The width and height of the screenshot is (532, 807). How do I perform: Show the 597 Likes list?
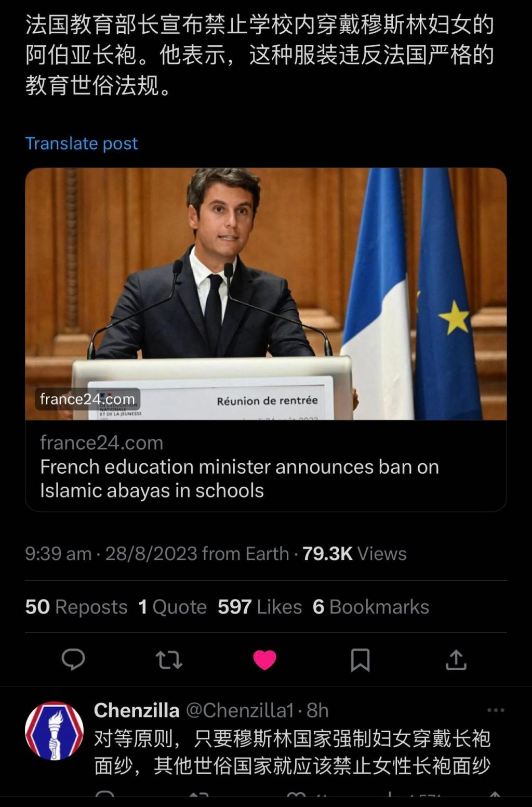coord(260,607)
